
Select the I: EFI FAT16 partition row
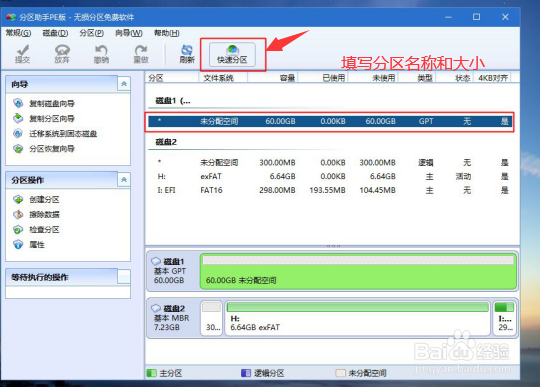pyautogui.click(x=330, y=190)
